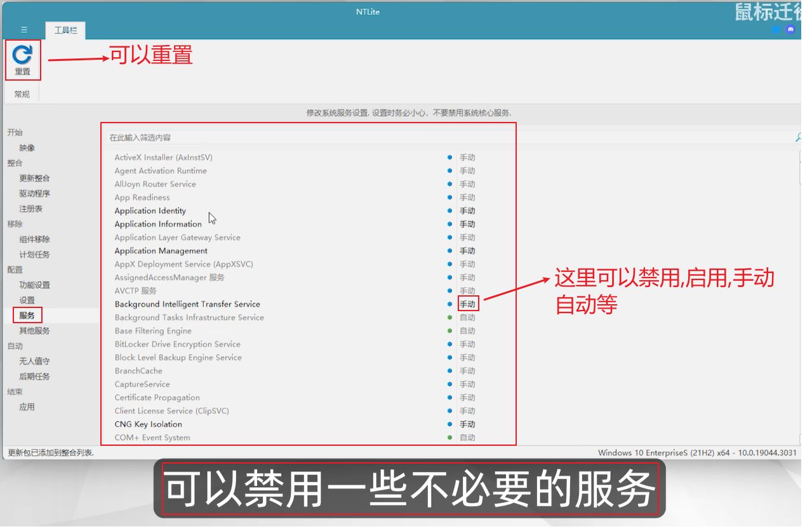Click the search magnifier icon

pyautogui.click(x=798, y=137)
